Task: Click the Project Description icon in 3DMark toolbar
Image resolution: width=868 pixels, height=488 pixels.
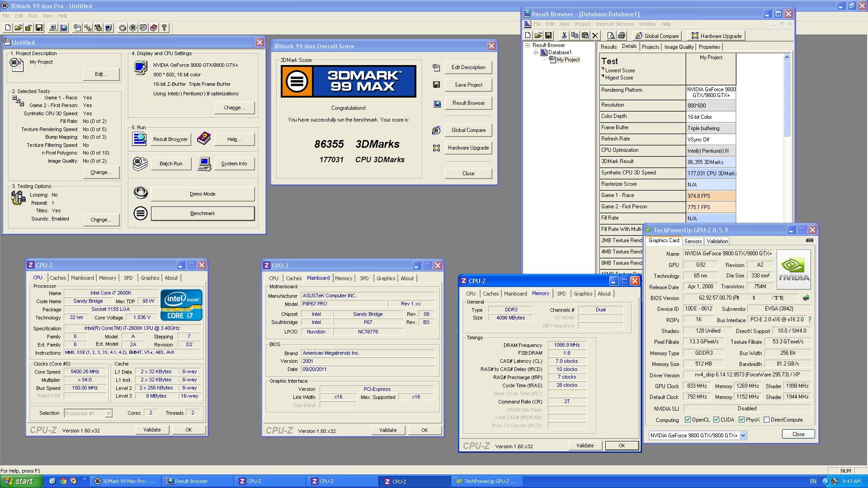Action: click(77, 28)
